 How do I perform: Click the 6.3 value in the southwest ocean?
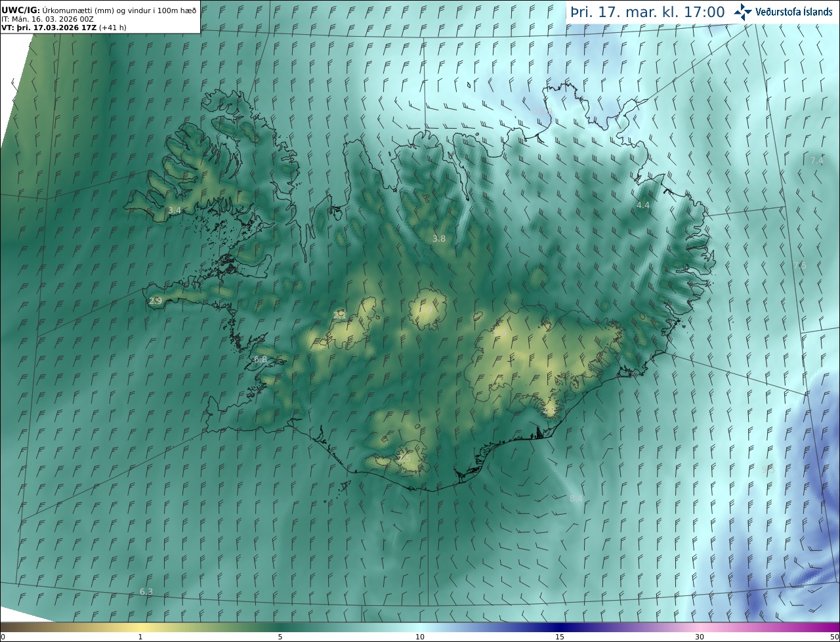click(x=146, y=592)
